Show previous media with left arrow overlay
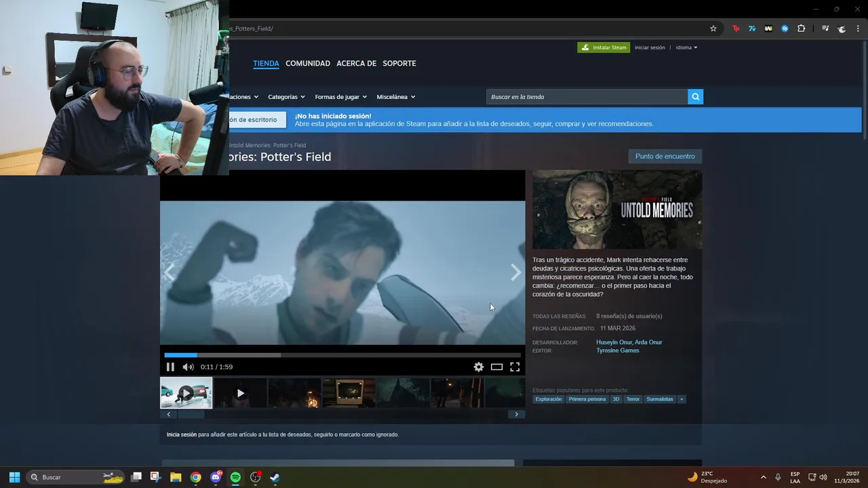The height and width of the screenshot is (488, 868). pos(170,272)
